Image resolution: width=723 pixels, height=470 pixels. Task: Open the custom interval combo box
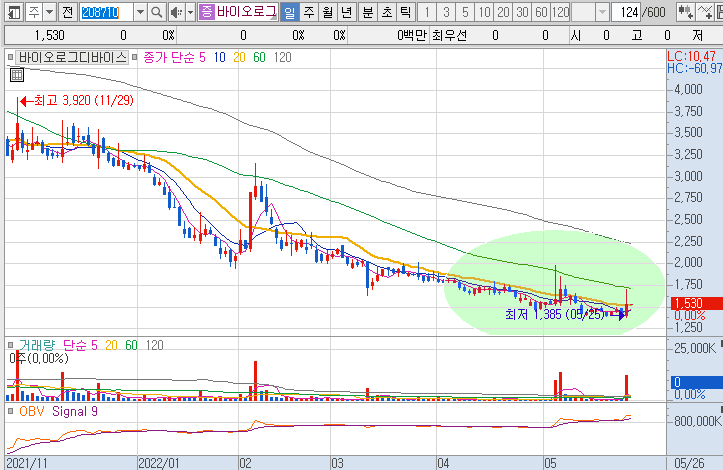coord(590,12)
